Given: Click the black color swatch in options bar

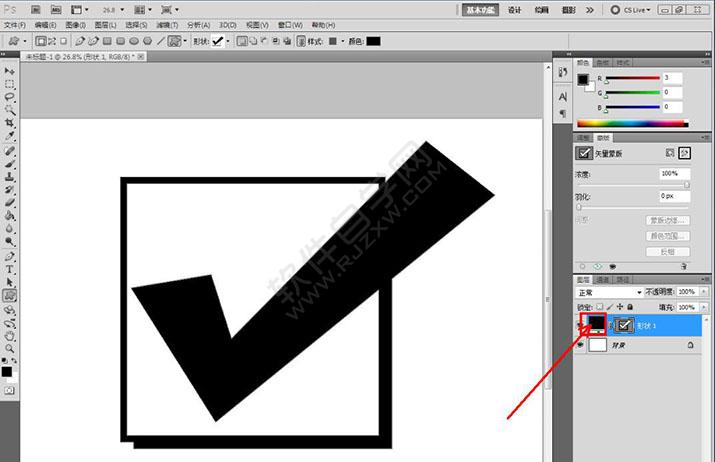Looking at the screenshot, I should (373, 41).
